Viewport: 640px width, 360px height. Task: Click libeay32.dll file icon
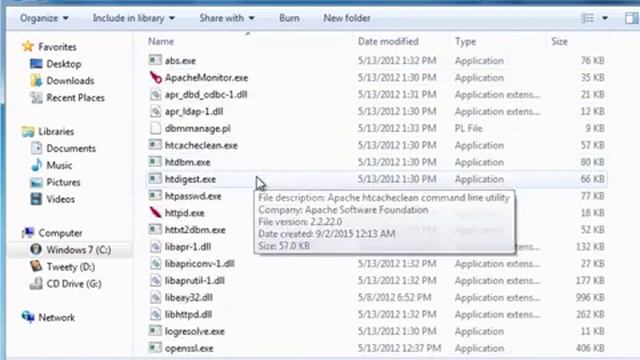pyautogui.click(x=155, y=298)
